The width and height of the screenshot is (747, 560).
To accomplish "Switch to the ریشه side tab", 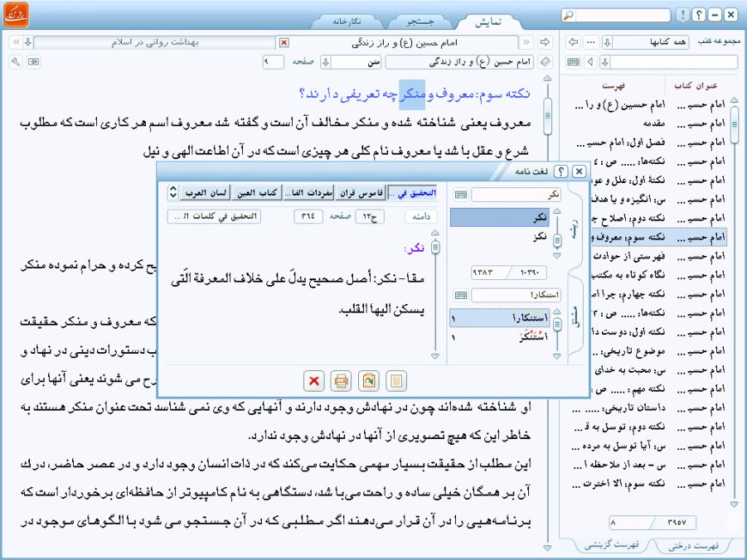I will coord(575,229).
